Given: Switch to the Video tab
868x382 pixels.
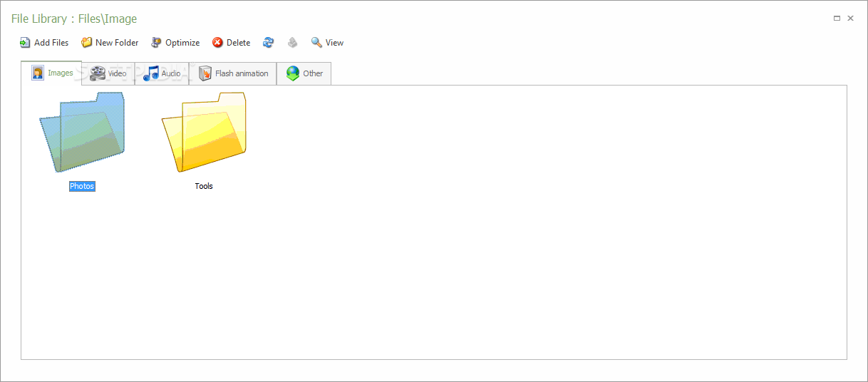Looking at the screenshot, I should pyautogui.click(x=108, y=73).
